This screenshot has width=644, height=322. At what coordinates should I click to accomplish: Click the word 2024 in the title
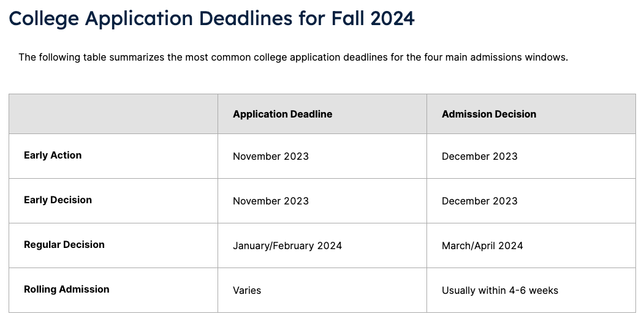(392, 18)
